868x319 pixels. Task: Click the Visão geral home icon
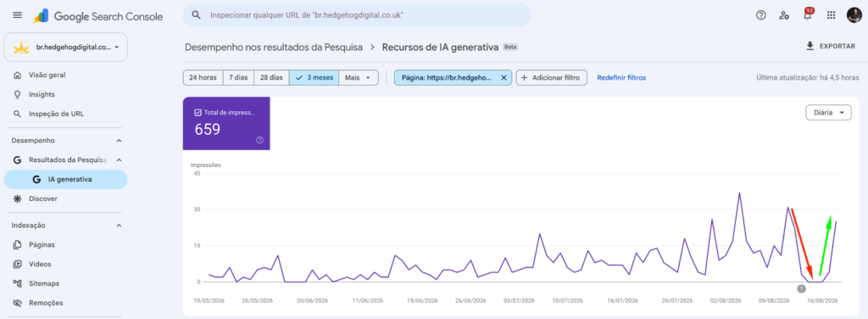coord(18,75)
